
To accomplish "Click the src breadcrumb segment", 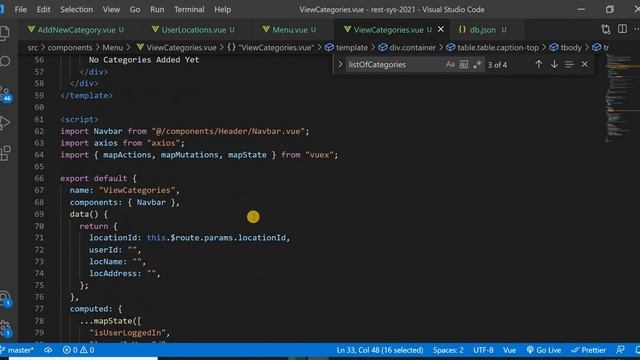I will pos(33,47).
